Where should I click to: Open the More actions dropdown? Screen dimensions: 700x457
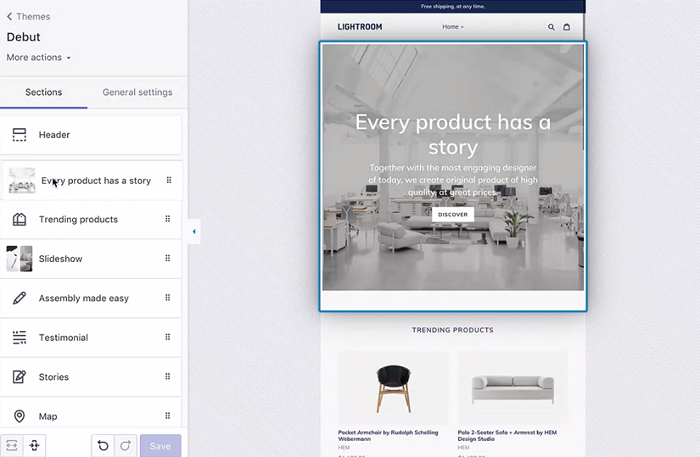point(38,58)
